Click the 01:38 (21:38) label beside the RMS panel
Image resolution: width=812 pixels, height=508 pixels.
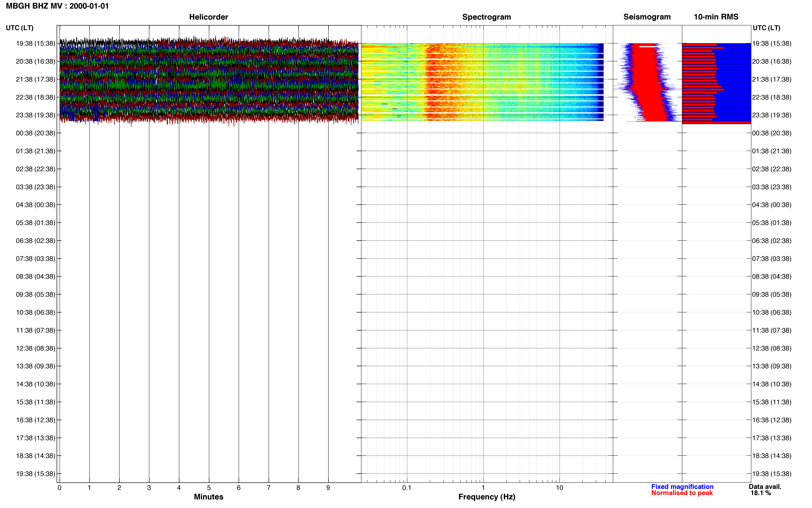coord(772,151)
